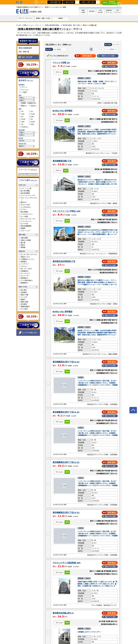138x644 pixels.
Task: Enable the ペット可 filter
Action: click(x=20, y=297)
